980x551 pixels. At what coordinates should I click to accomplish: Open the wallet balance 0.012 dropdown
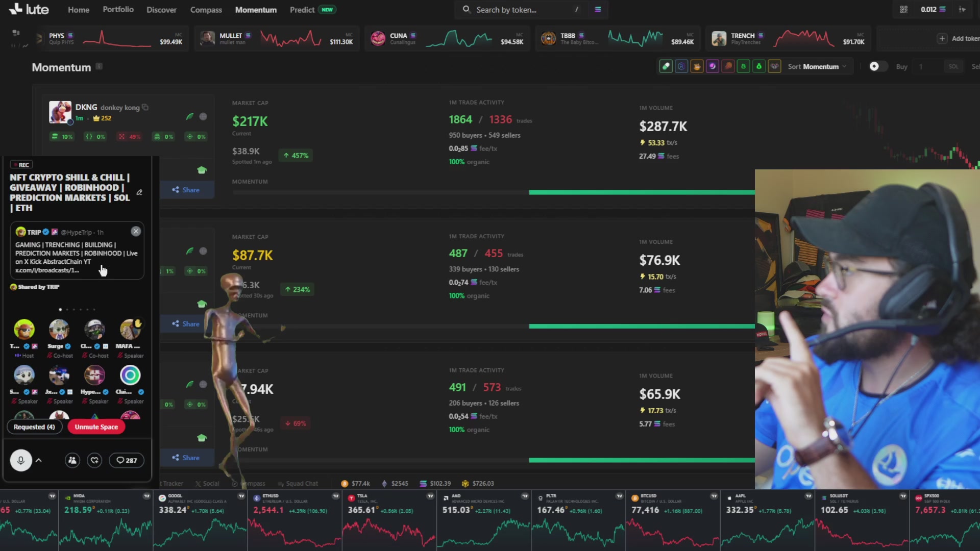click(x=933, y=9)
